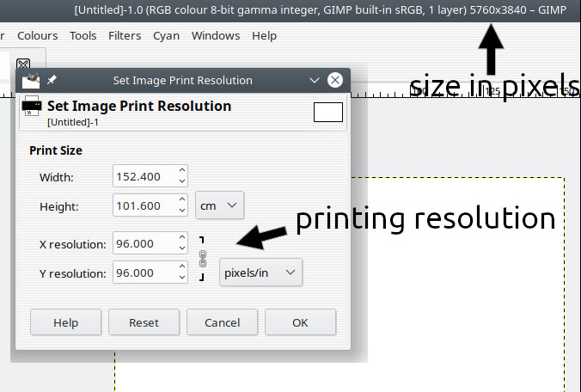Viewport: 581px width, 392px height.
Task: Toggle the resolution chain link icon
Action: point(203,259)
